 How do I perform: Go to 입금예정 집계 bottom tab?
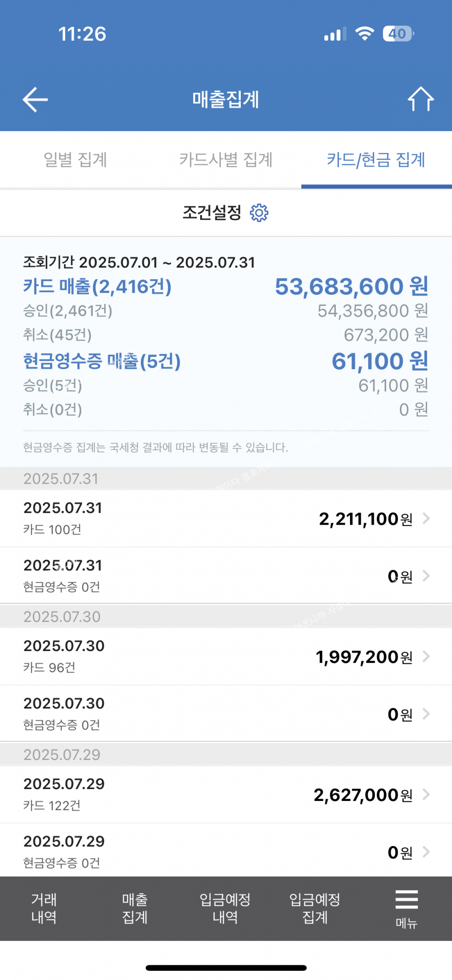point(315,908)
